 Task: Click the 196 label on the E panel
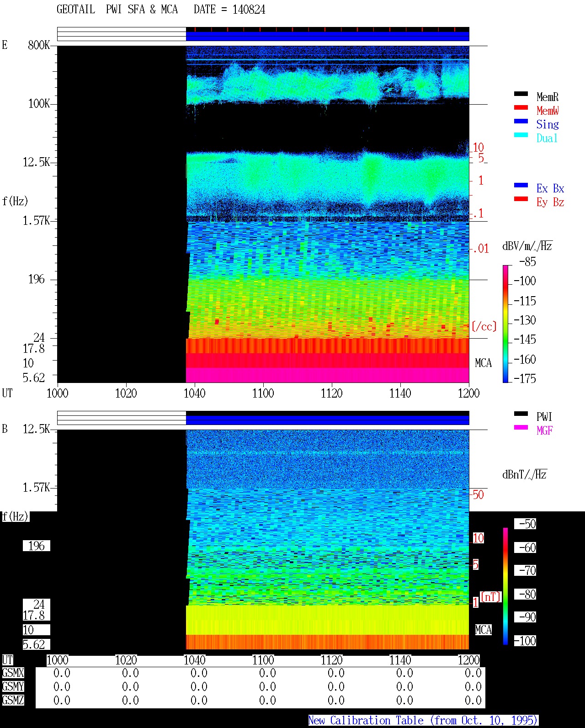37,279
